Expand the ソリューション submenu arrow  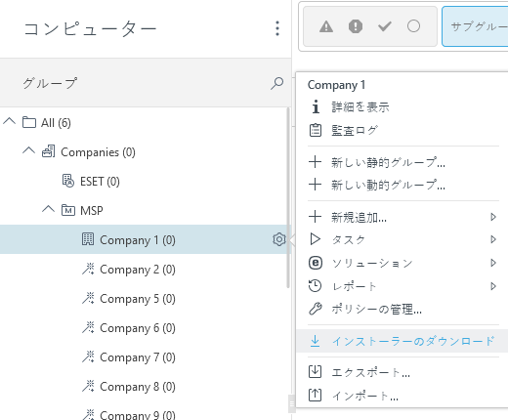(493, 263)
